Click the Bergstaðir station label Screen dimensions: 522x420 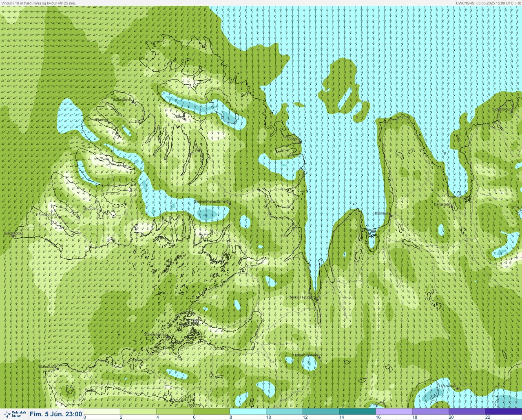(442, 204)
